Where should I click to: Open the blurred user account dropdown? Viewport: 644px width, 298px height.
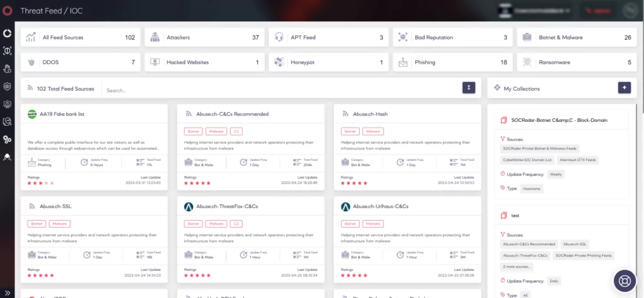click(x=535, y=11)
